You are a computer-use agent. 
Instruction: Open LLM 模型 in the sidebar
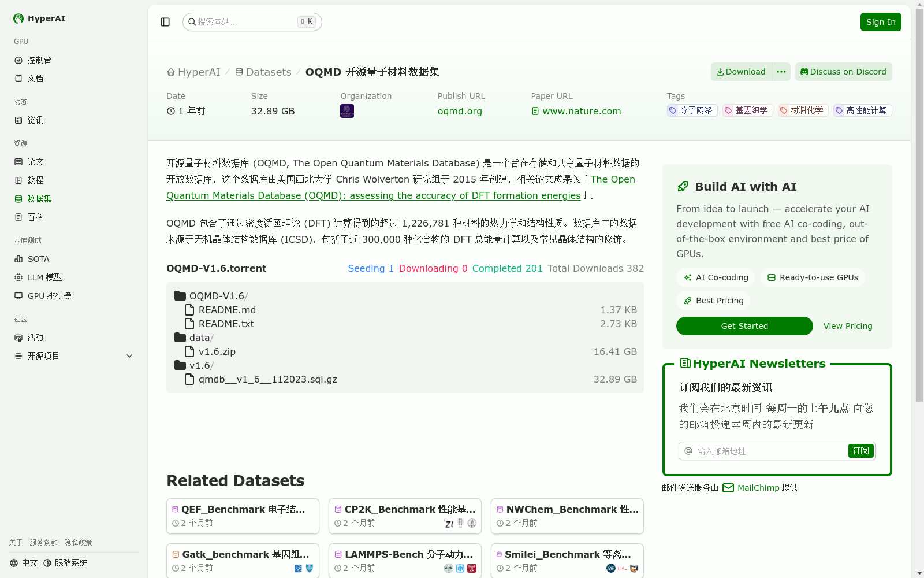pyautogui.click(x=44, y=277)
